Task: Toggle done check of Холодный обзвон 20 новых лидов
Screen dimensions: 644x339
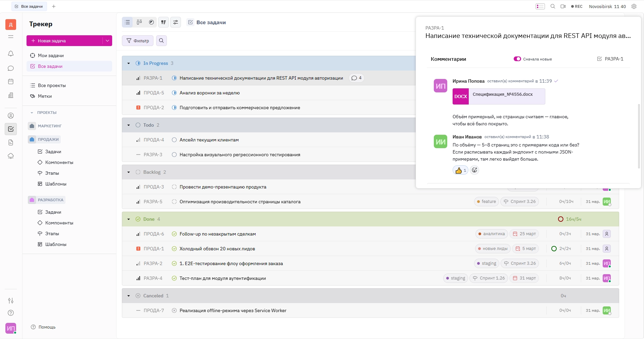Action: pyautogui.click(x=174, y=249)
